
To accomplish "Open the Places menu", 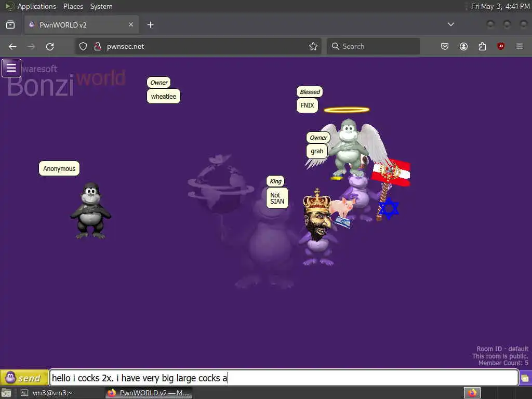I will tap(73, 6).
